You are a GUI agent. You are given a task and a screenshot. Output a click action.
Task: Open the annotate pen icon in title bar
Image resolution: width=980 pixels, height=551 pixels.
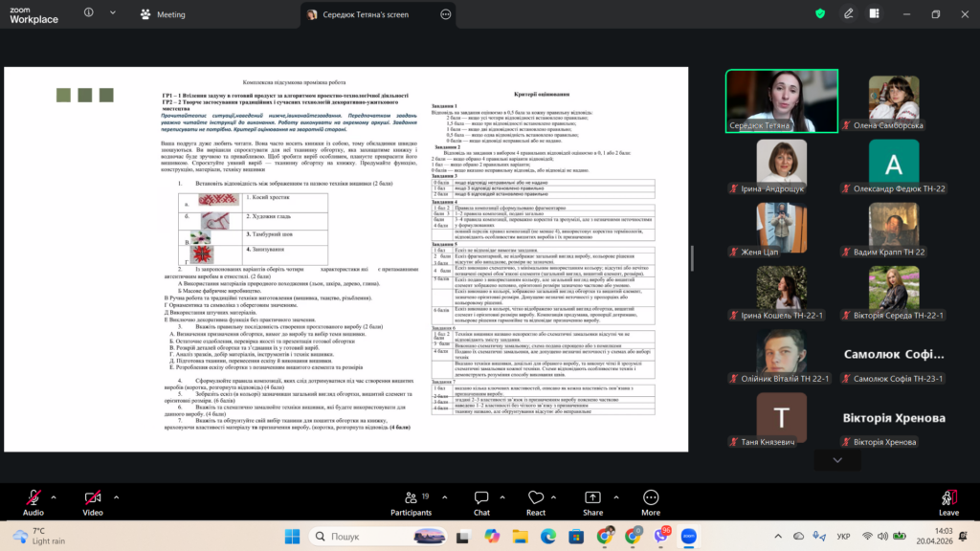point(848,14)
